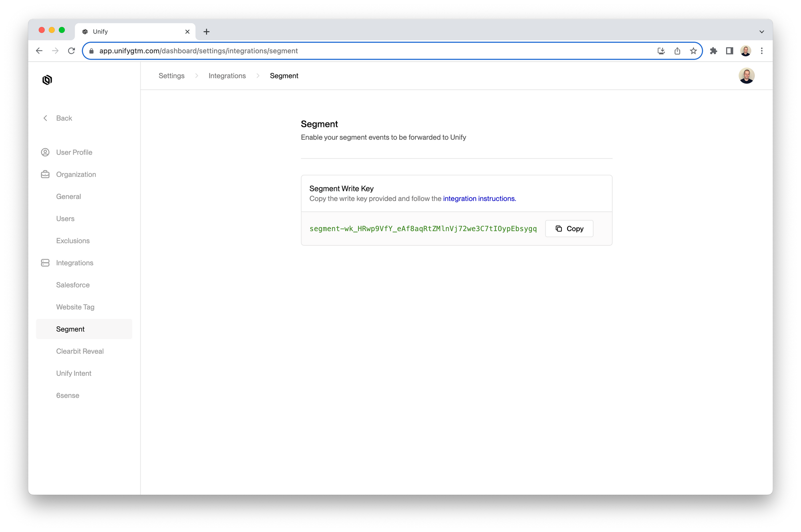Toggle browser side panel icon
This screenshot has height=532, width=801.
pyautogui.click(x=729, y=51)
